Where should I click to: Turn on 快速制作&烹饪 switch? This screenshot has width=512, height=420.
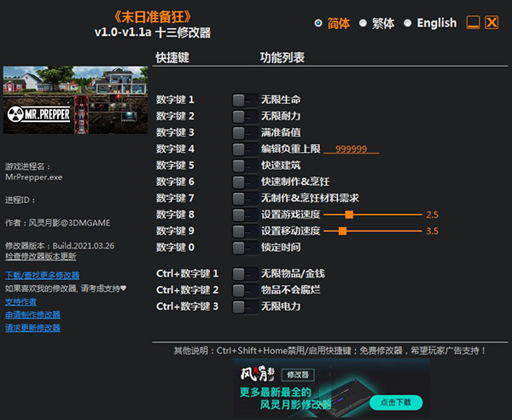(x=245, y=182)
